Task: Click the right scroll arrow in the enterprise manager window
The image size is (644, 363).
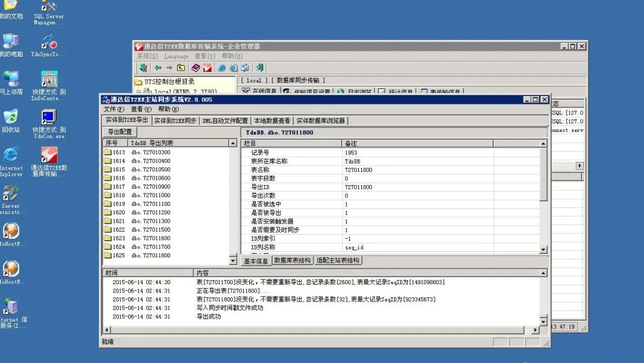Action: 580,165
